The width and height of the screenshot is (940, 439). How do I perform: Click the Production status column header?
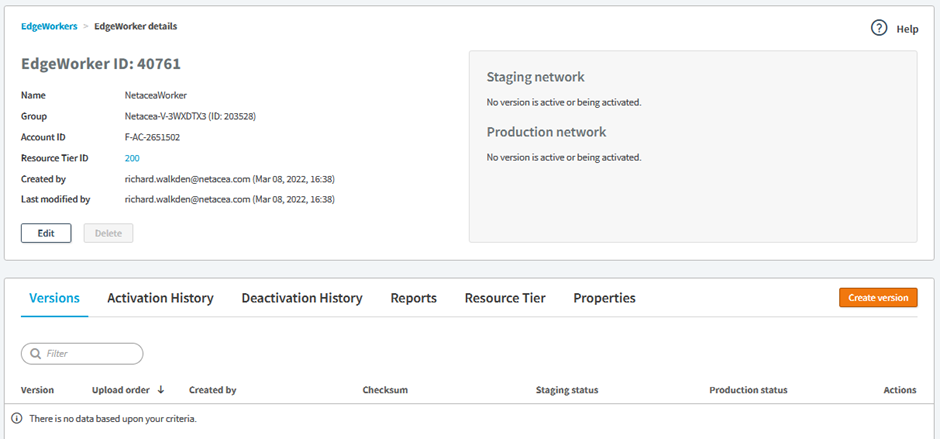(x=748, y=390)
